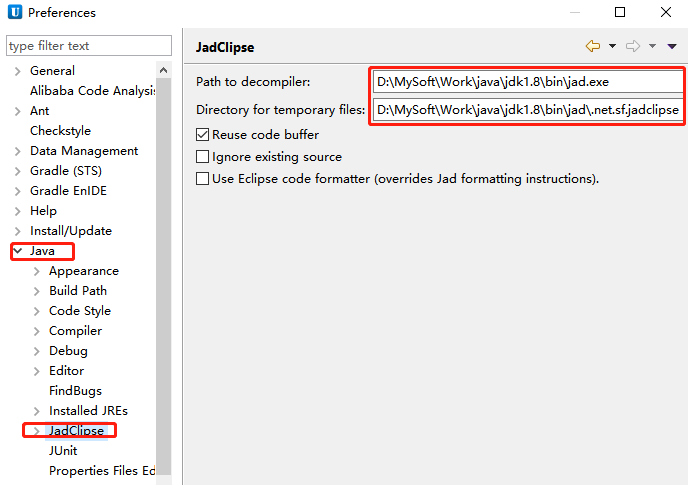688x485 pixels.
Task: Select Gradle EnIDE label
Action: pyautogui.click(x=68, y=191)
